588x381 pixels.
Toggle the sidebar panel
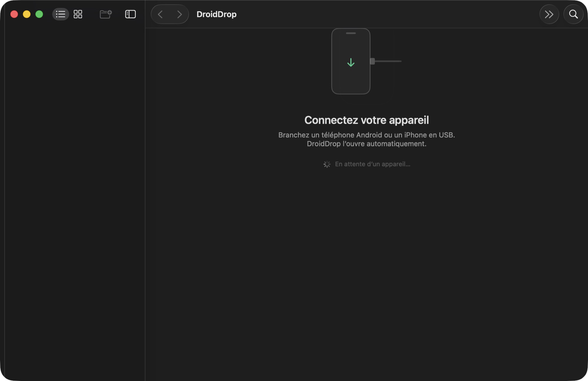tap(130, 14)
